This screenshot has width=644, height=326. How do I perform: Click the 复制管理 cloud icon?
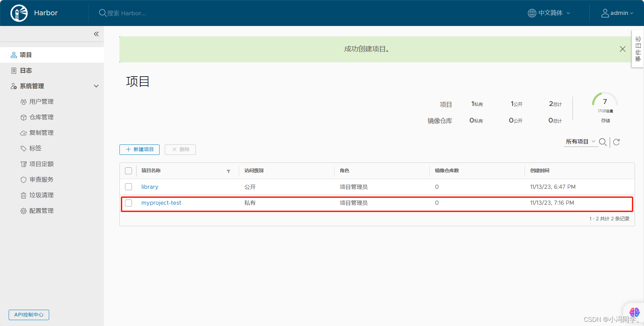tap(24, 133)
